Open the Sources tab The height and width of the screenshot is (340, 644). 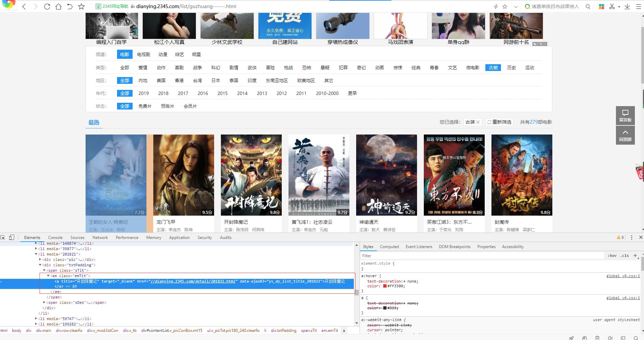click(77, 238)
